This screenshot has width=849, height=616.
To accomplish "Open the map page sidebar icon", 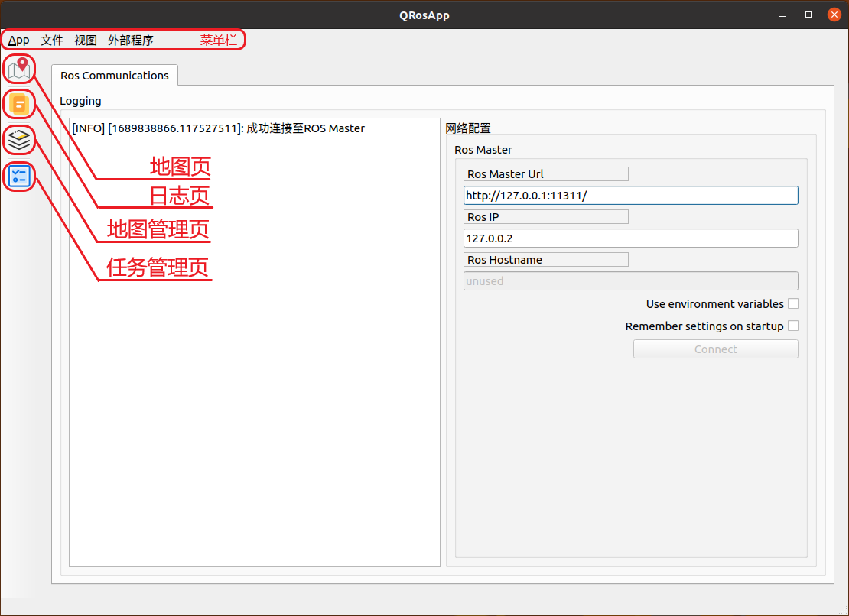I will (x=19, y=70).
